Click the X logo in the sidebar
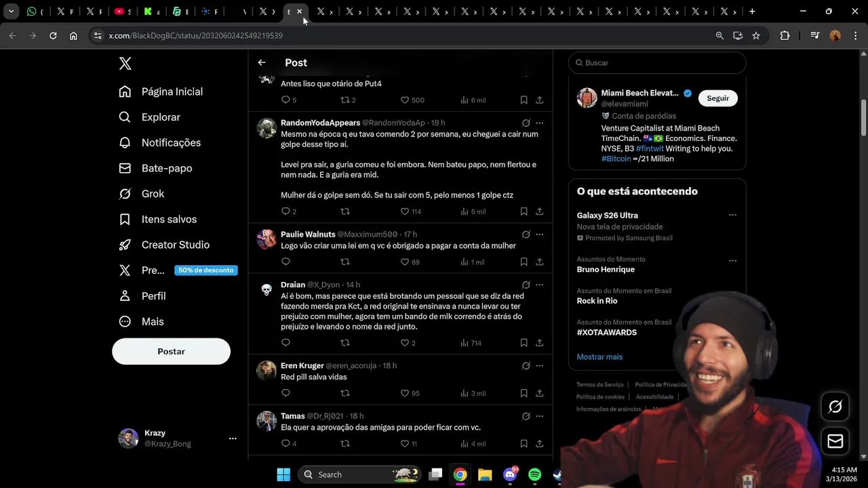The image size is (868, 488). click(125, 64)
